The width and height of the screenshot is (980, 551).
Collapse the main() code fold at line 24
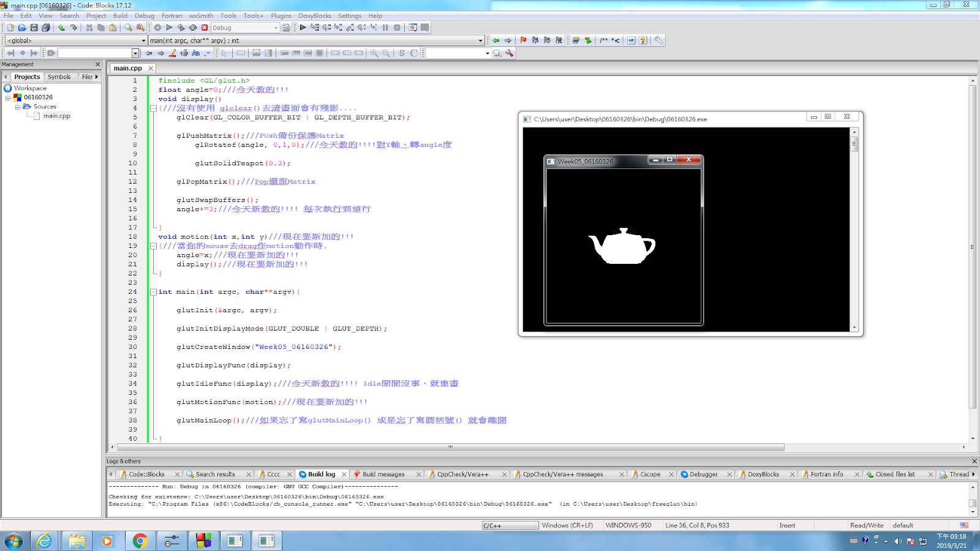(153, 292)
